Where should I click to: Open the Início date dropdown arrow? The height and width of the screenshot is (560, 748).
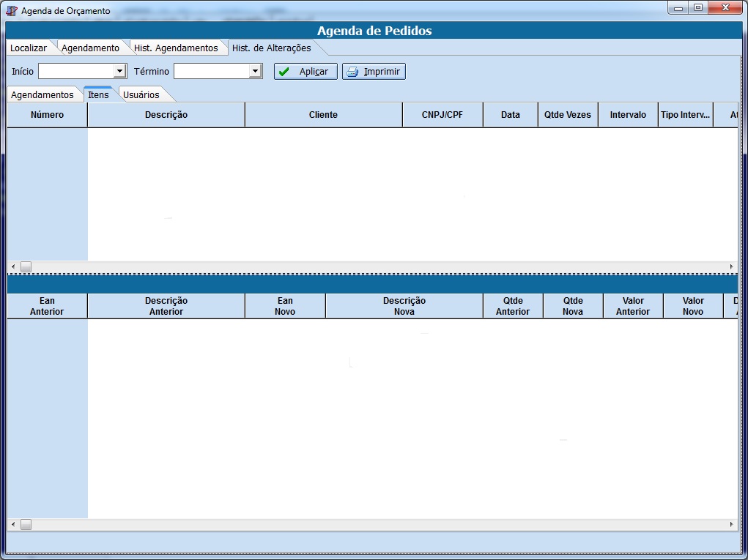(119, 72)
